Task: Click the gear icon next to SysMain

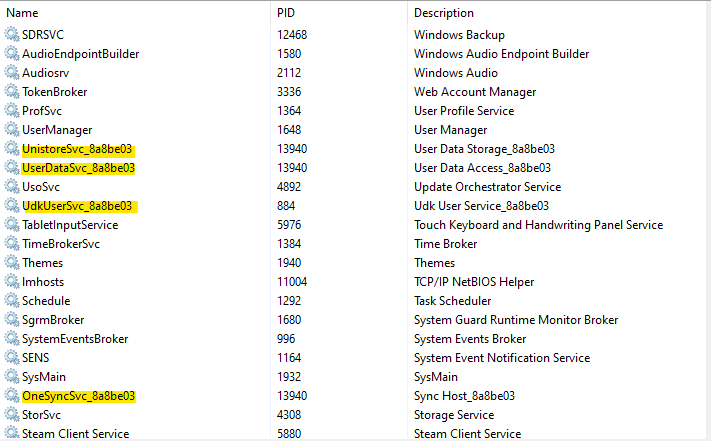Action: click(x=12, y=377)
